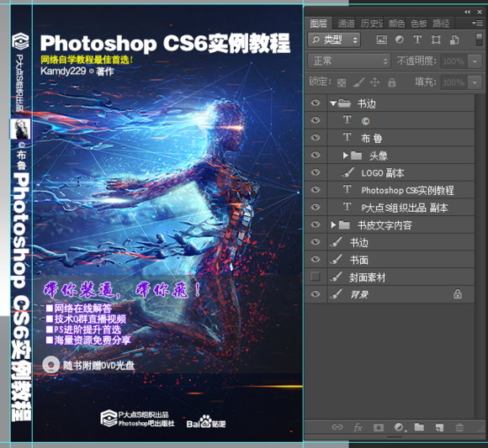Switch to the 颜色 tab

396,24
